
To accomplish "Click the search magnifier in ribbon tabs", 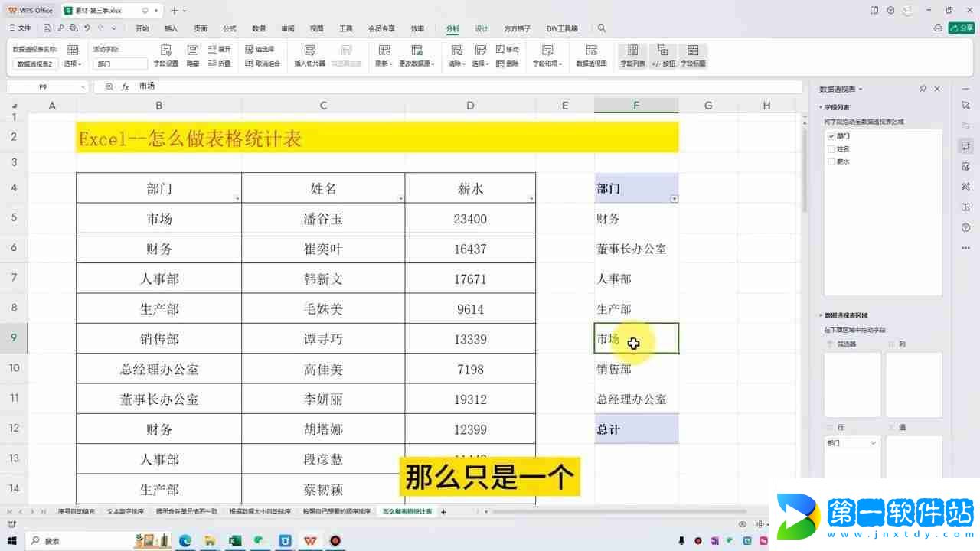I will (x=602, y=28).
